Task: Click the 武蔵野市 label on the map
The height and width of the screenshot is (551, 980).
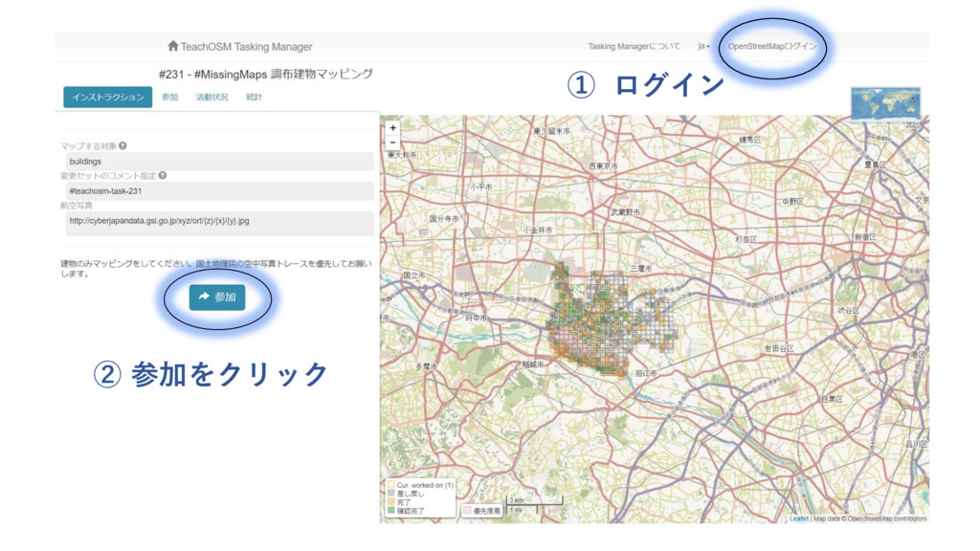Action: (626, 212)
